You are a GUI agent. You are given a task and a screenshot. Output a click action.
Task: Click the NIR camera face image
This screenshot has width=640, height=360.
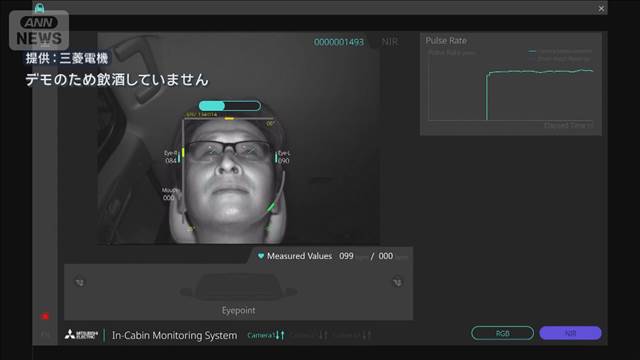(238, 139)
